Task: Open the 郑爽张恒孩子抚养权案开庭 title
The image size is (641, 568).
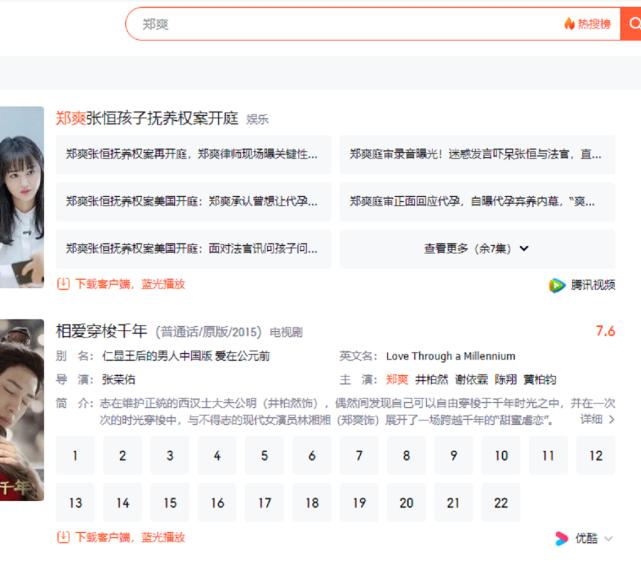Action: (x=147, y=118)
